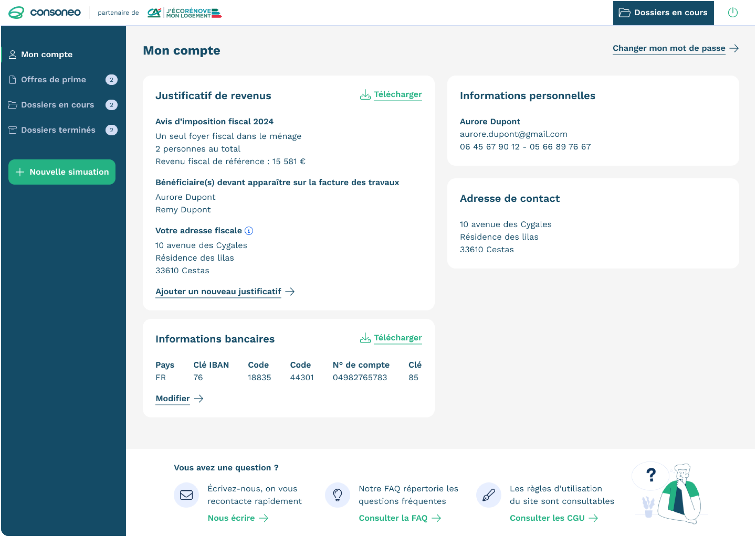
Task: Download the Justificatif de revenus
Action: (391, 95)
